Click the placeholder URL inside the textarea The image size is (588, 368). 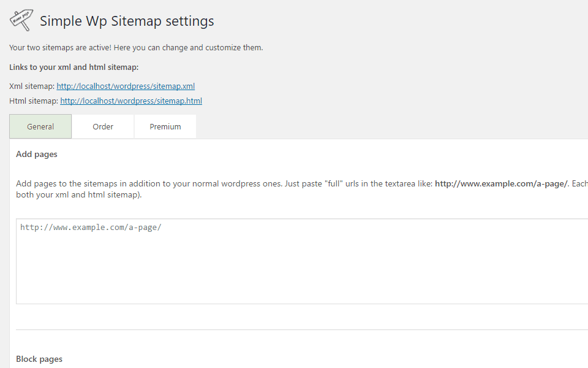[x=91, y=228]
